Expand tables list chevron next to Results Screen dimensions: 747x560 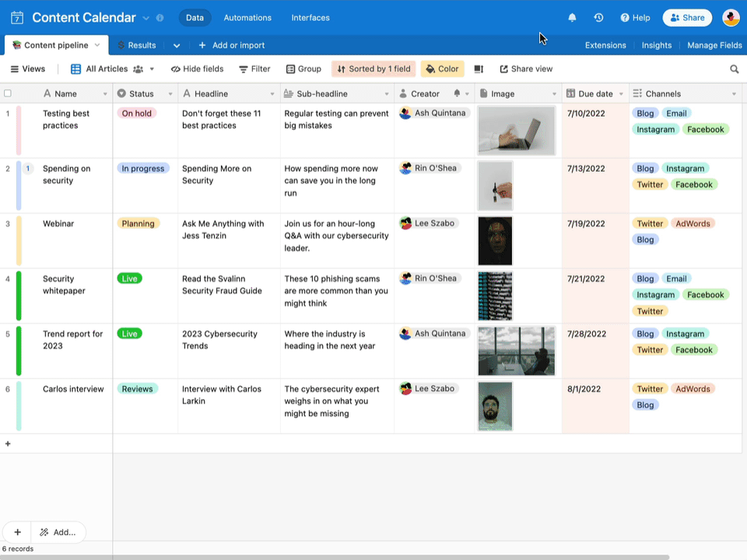(x=177, y=46)
